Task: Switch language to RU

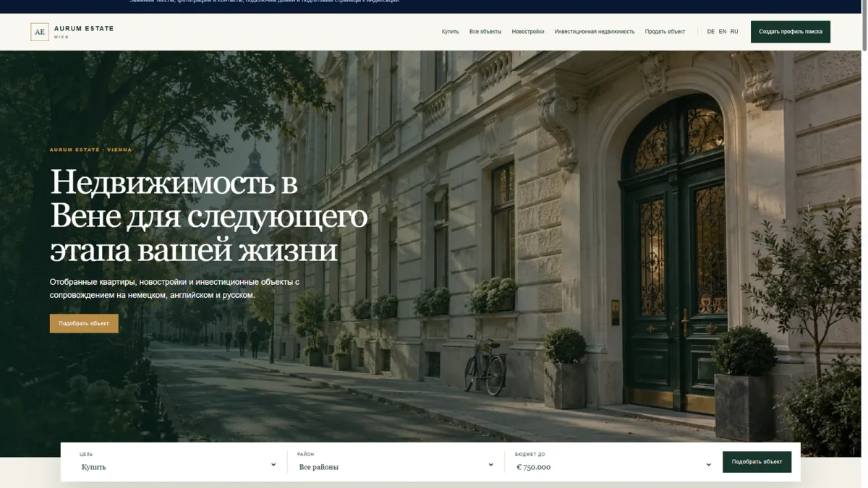Action: [734, 32]
